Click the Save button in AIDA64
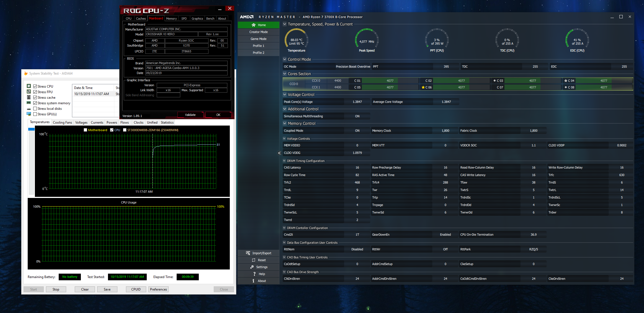The width and height of the screenshot is (644, 313). 107,289
